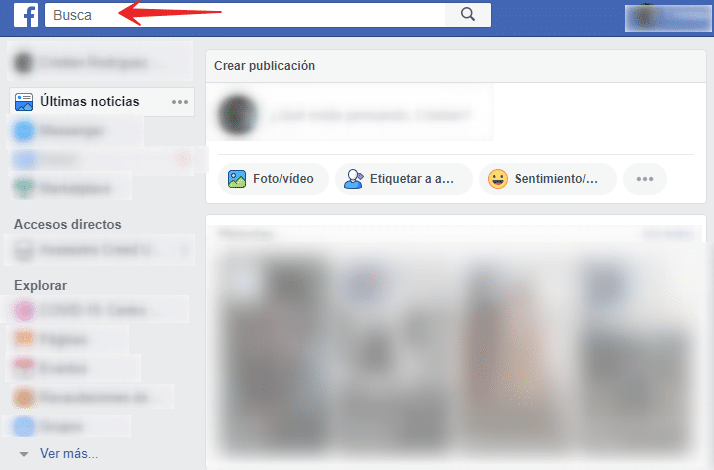Click the magnifying glass search button
The image size is (714, 470).
[x=467, y=15]
